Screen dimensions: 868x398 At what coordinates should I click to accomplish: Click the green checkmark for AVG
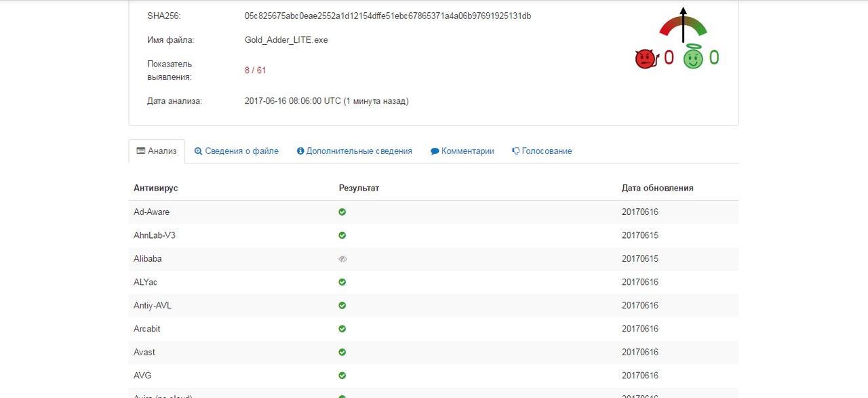click(342, 376)
